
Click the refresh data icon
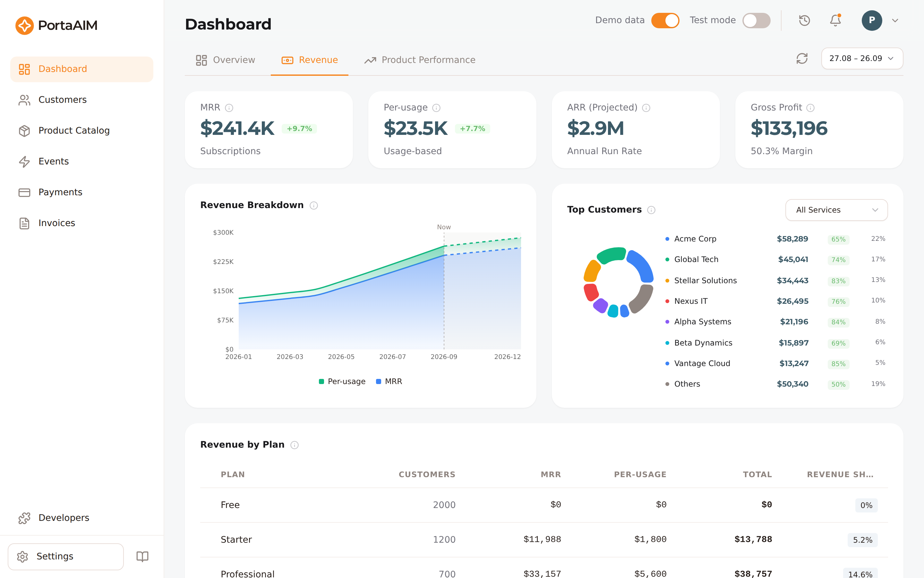802,58
